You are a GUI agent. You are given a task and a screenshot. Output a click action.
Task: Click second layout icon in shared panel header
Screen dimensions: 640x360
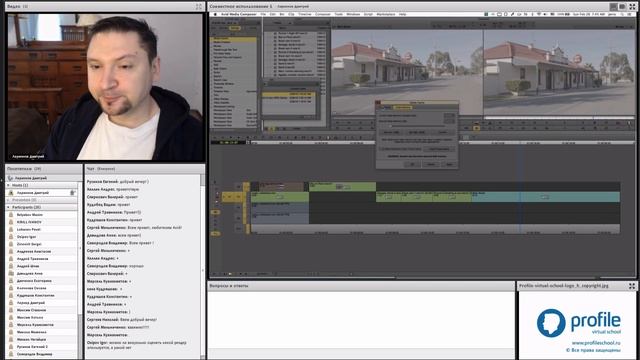point(622,7)
